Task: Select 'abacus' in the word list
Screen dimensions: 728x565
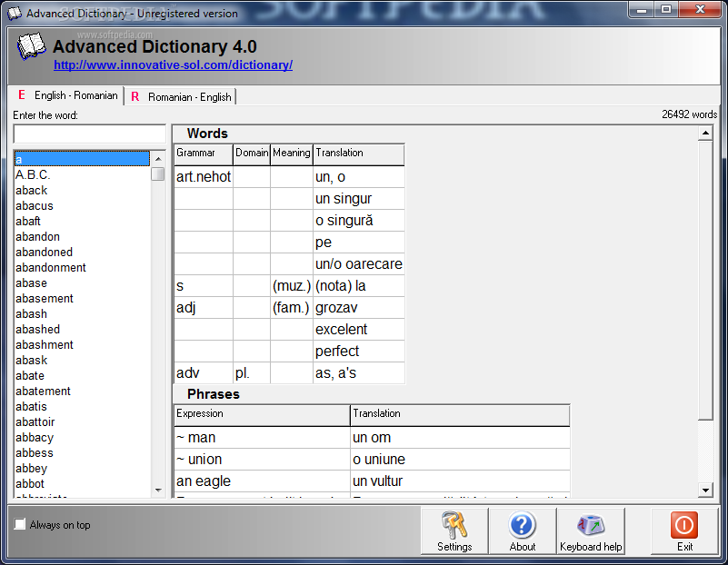Action: [x=82, y=205]
